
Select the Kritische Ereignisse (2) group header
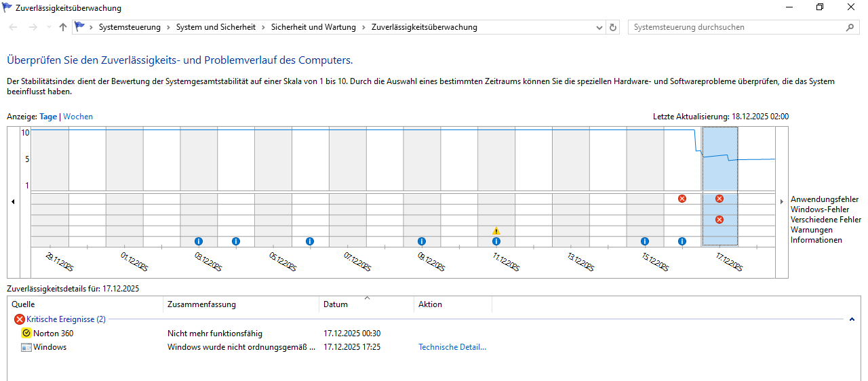[66, 319]
